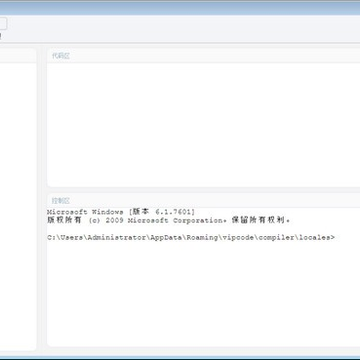This screenshot has height=360, width=360.
Task: Click the 控制区 console panel header label
Action: [61, 201]
